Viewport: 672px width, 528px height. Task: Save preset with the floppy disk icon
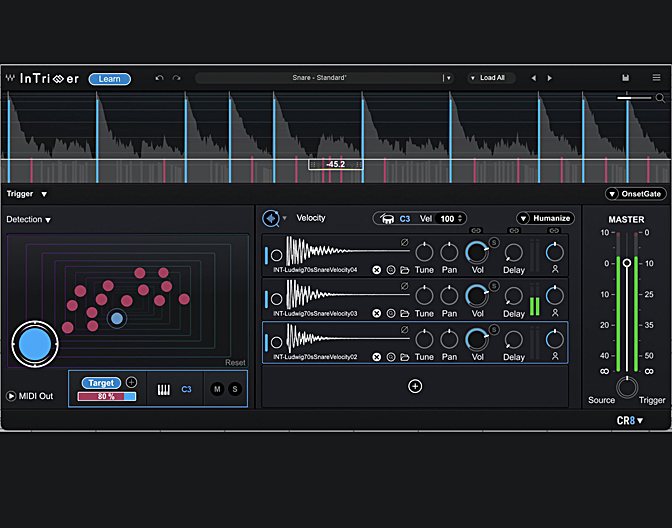(x=625, y=78)
